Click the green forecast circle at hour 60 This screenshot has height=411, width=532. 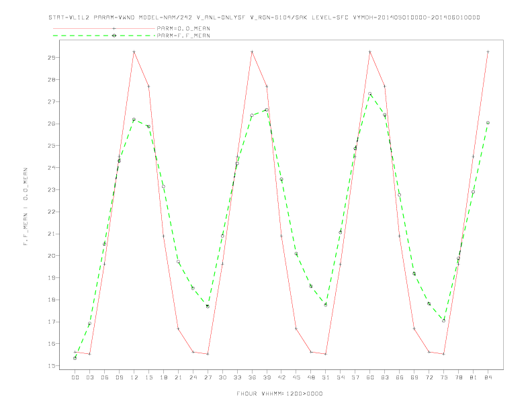[x=370, y=93]
